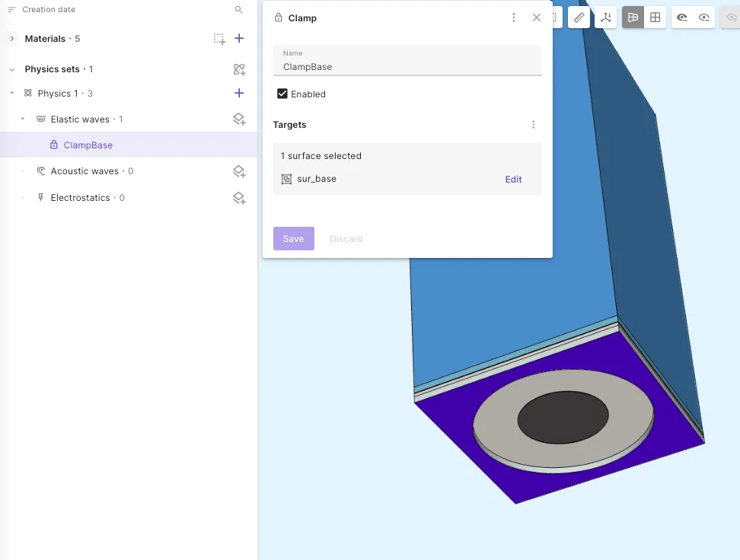Sort the tree by Creation date
Viewport: 740px width, 560px height.
[49, 9]
